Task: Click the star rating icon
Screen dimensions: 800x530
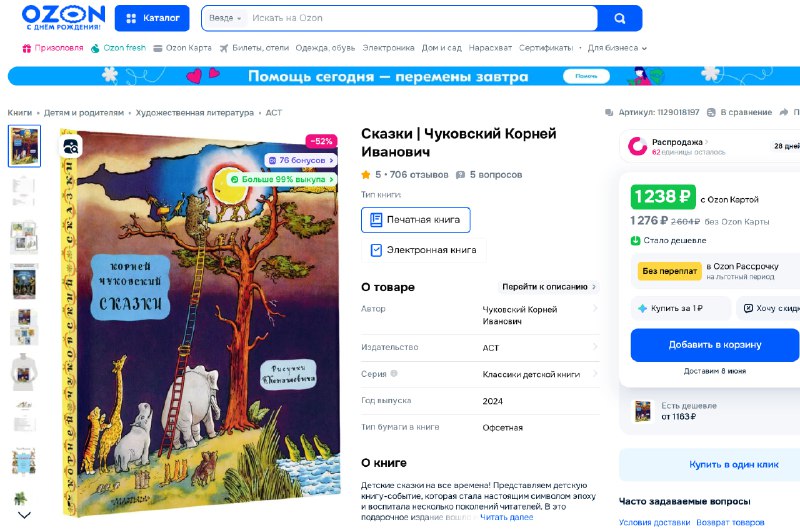Action: pos(366,175)
